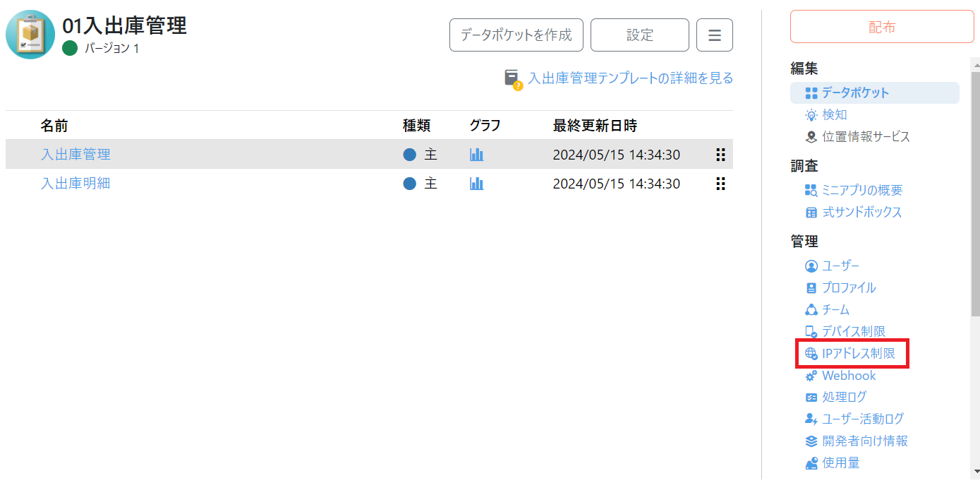980x483 pixels.
Task: Click the ユーザー person icon
Action: [x=811, y=266]
